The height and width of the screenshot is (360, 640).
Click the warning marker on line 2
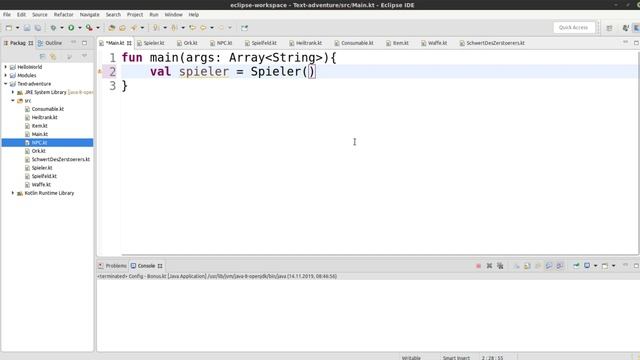tap(100, 72)
